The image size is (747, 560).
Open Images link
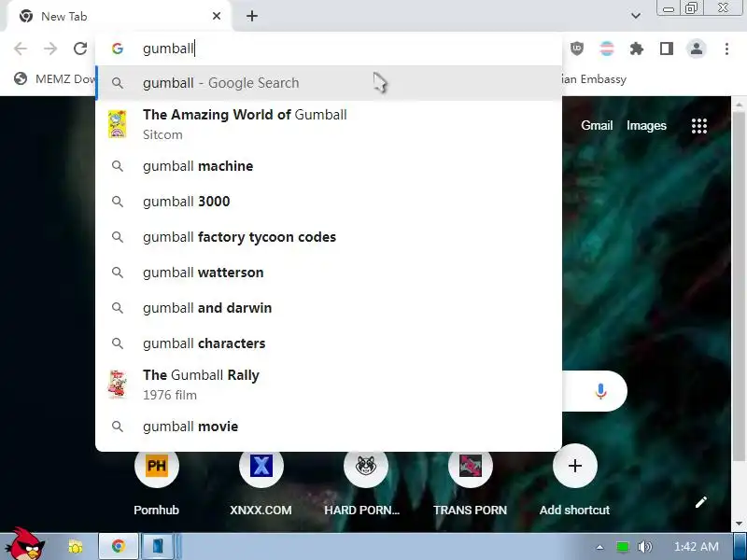point(646,125)
